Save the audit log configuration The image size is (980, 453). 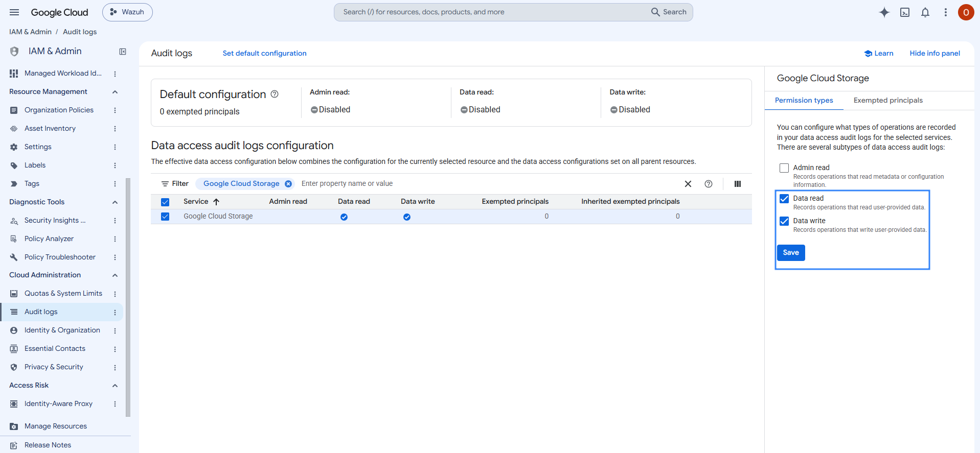tap(791, 253)
